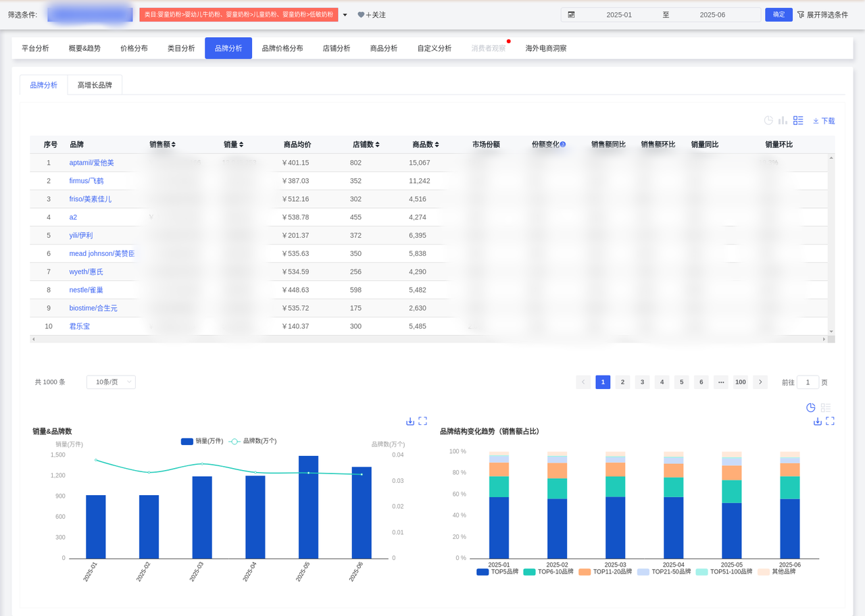Image resolution: width=865 pixels, height=616 pixels.
Task: Sort table by 商品数 column
Action: tap(437, 145)
